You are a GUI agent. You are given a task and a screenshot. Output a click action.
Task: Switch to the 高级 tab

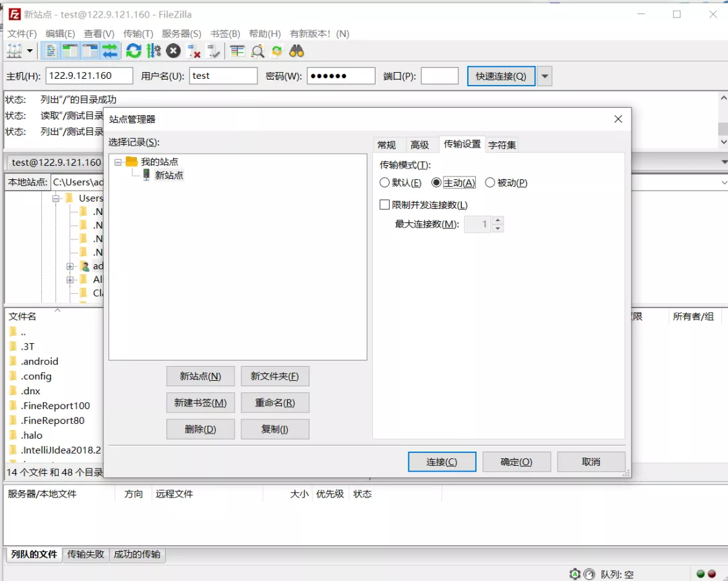[x=419, y=145]
